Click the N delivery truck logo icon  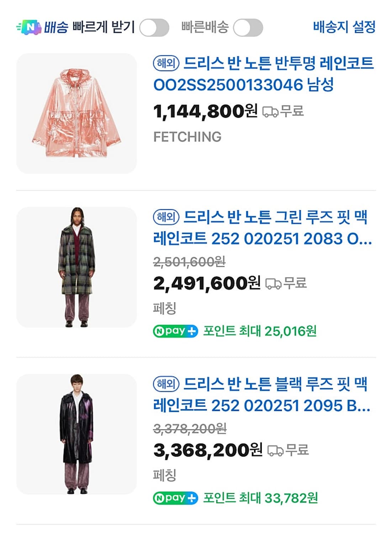[29, 27]
